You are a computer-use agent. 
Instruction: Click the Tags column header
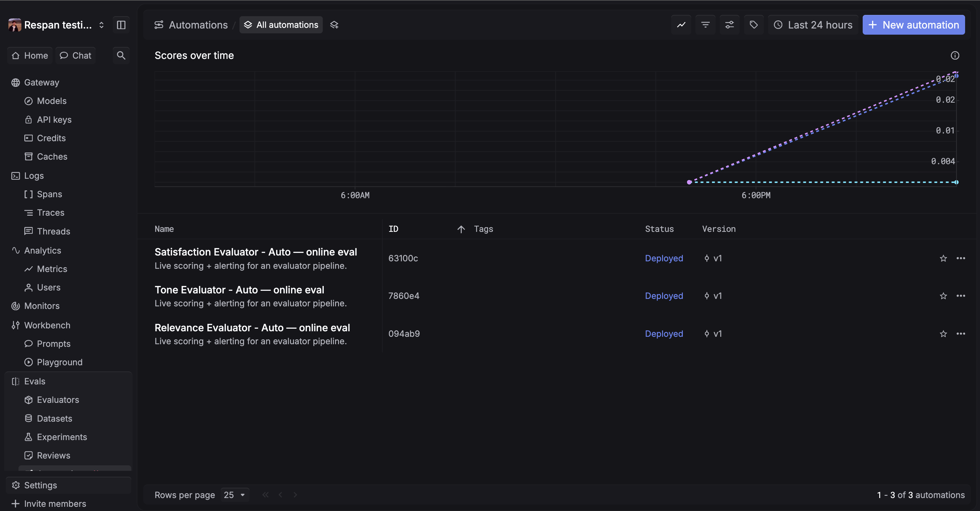click(483, 229)
